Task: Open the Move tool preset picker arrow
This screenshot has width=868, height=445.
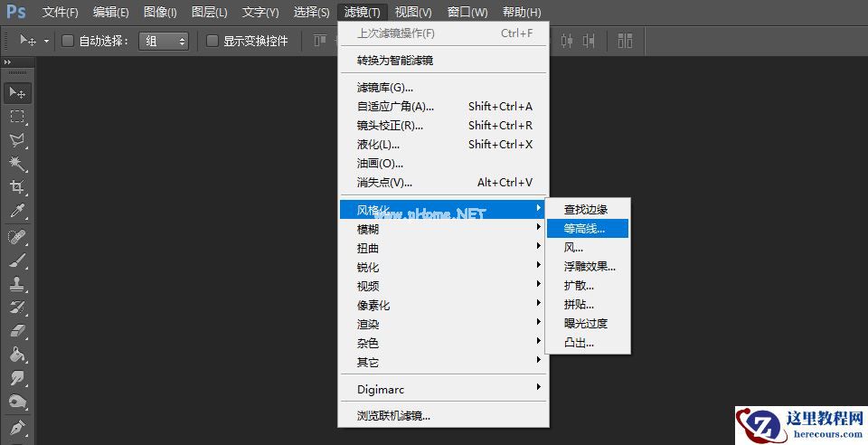Action: click(x=46, y=41)
